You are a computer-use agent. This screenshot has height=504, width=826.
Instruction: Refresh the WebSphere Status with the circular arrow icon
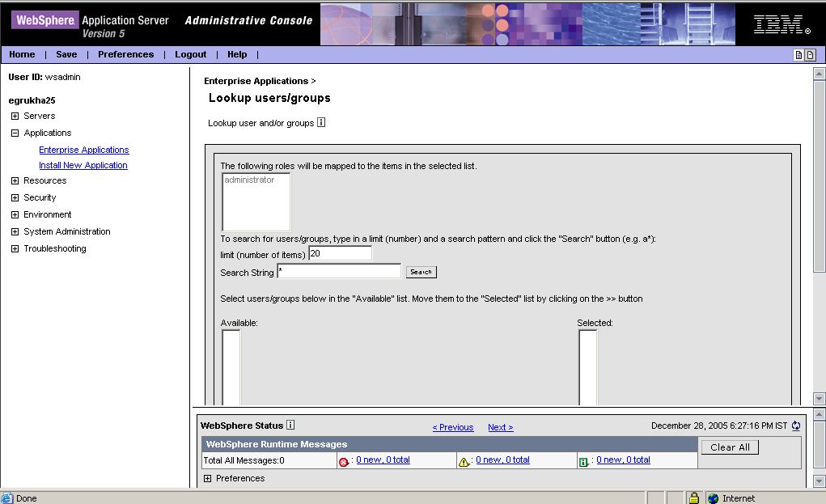coord(796,426)
